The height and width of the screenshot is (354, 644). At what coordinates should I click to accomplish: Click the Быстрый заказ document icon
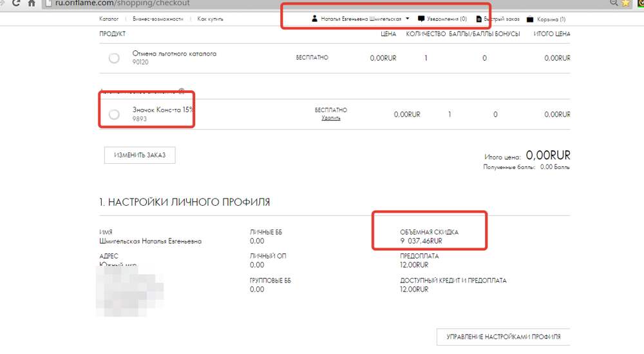coord(478,19)
